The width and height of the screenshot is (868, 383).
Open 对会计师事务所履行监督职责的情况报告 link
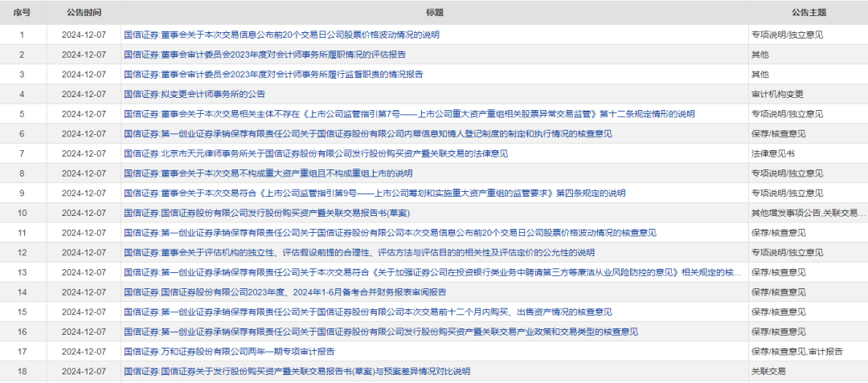273,75
